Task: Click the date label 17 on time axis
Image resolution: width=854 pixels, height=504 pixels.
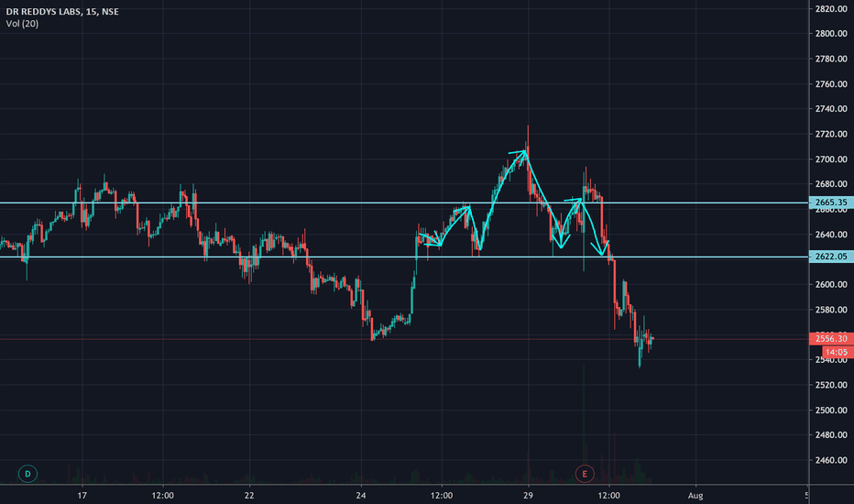Action: click(82, 495)
